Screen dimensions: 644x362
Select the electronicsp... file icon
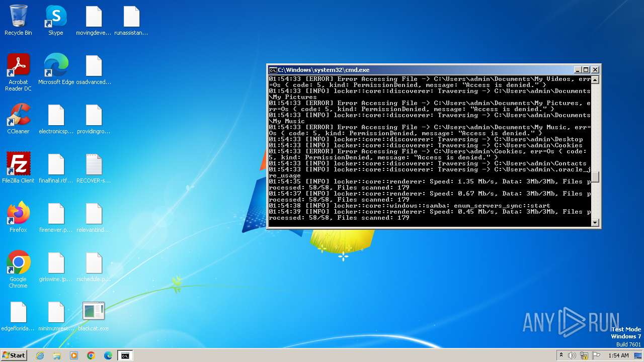[x=56, y=119]
